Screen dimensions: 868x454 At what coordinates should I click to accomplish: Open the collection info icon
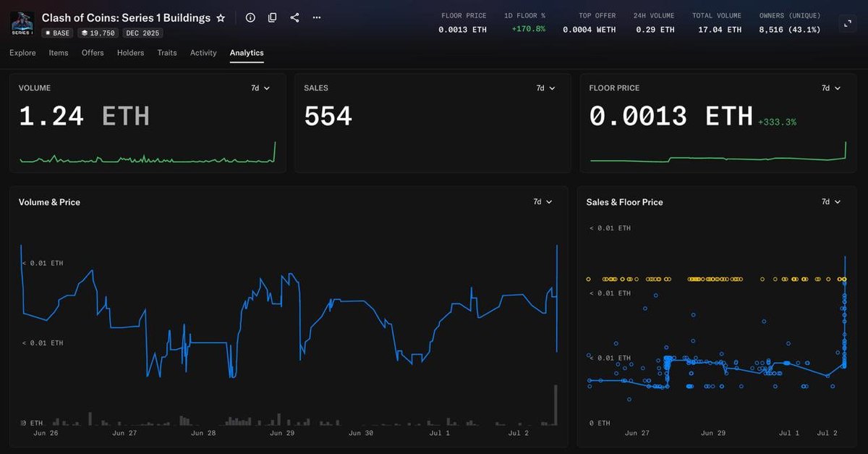[250, 17]
